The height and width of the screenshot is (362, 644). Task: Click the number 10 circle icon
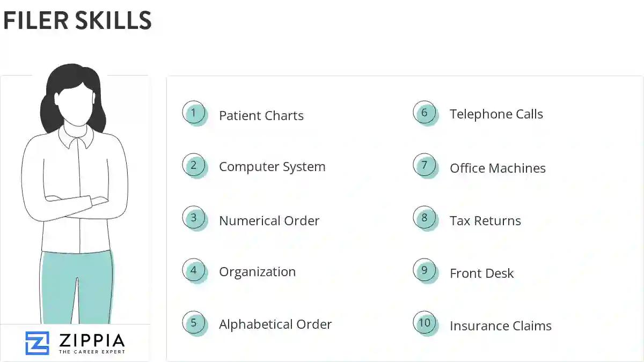(425, 323)
